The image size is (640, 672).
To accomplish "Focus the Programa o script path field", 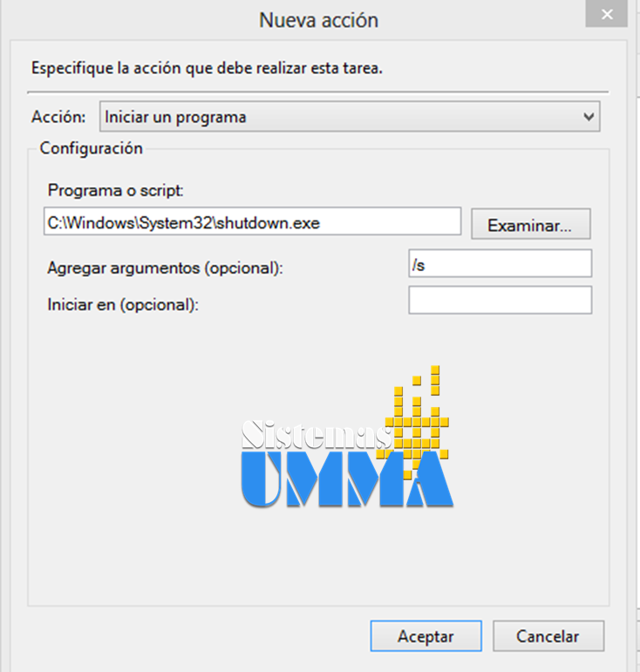I will point(251,222).
